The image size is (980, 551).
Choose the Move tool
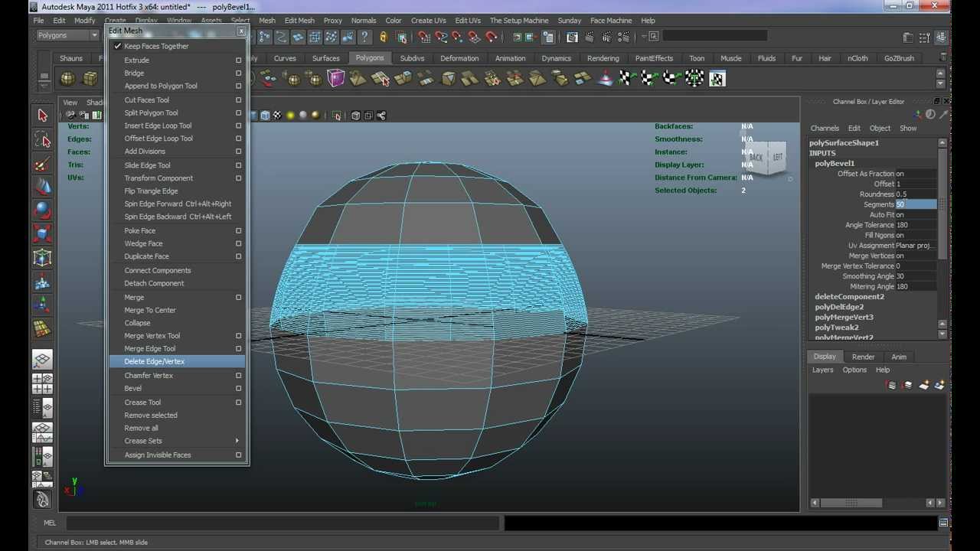coord(42,187)
